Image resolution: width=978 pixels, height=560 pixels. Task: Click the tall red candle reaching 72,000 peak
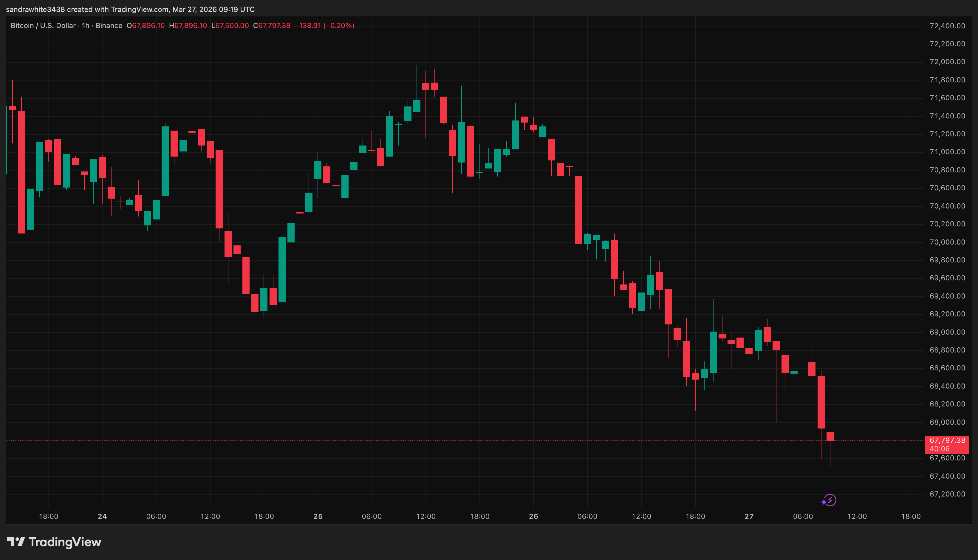pos(426,86)
